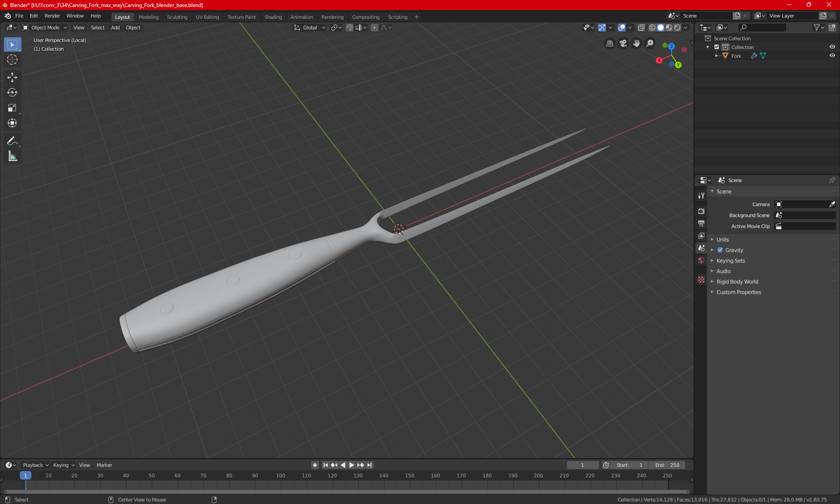Activate the 3D Cursor tool
The image size is (840, 504).
click(x=12, y=59)
